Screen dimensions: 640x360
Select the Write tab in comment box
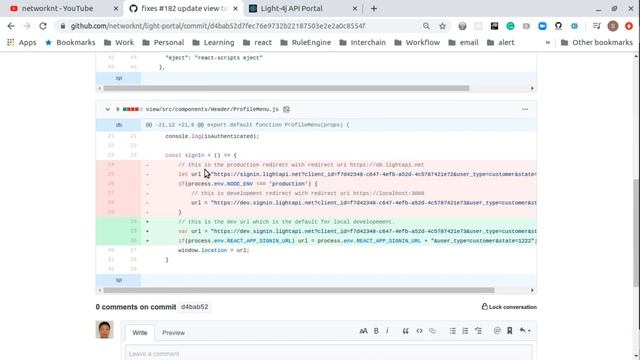140,333
